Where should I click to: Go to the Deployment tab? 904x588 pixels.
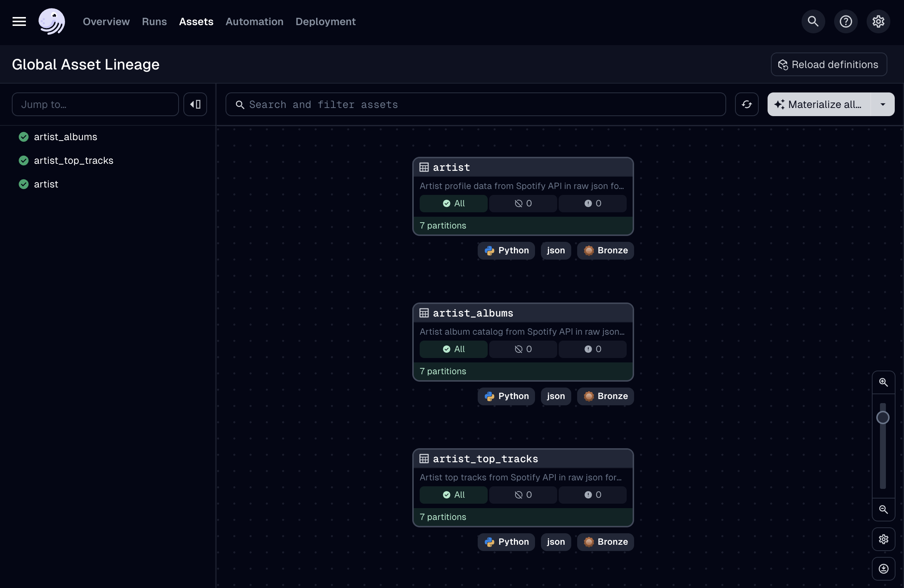click(325, 22)
